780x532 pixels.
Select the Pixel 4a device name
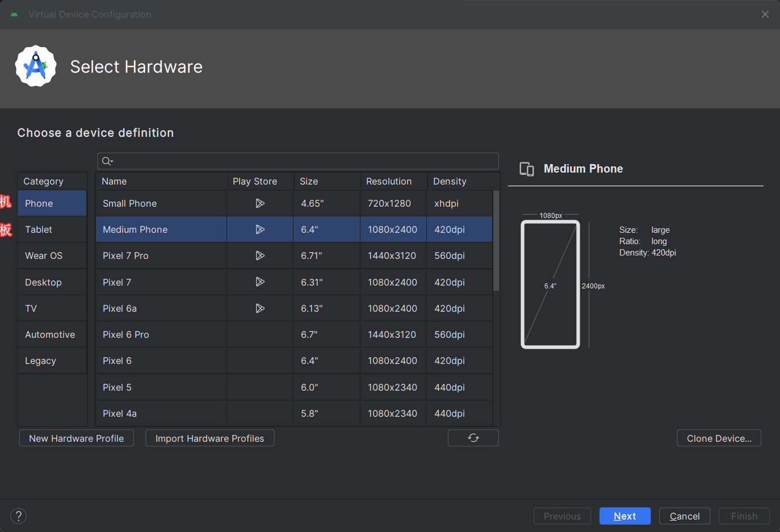120,413
